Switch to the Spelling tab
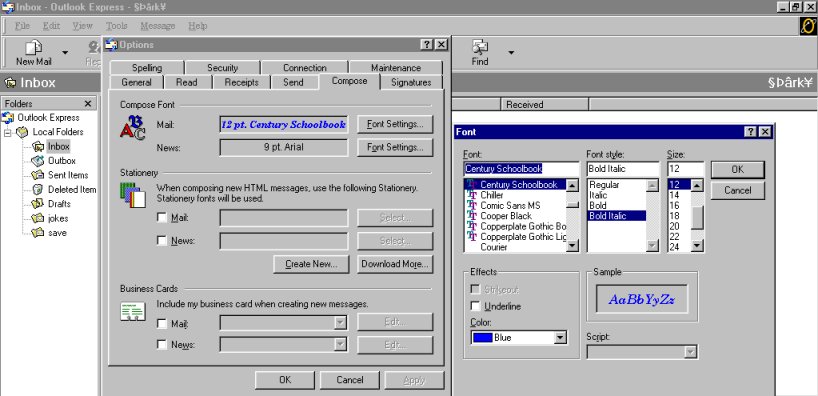 pyautogui.click(x=147, y=68)
